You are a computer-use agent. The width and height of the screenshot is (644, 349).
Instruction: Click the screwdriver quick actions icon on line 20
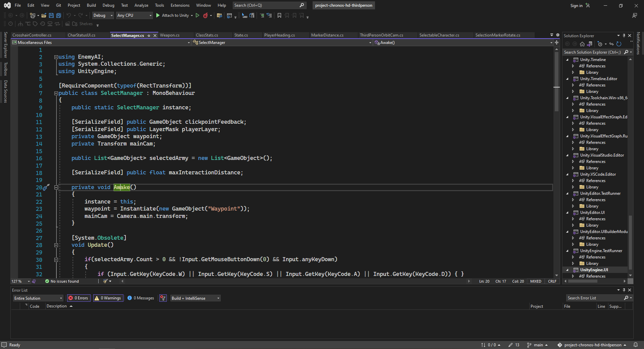pos(46,187)
